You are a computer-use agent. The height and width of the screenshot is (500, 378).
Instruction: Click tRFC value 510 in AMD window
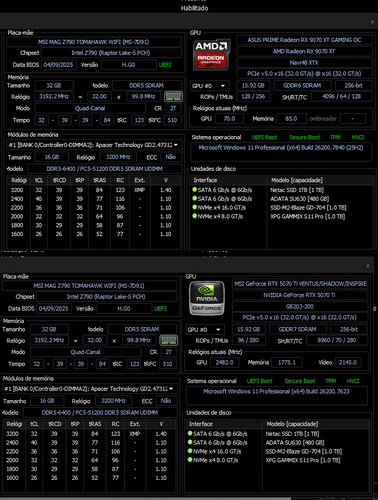[172, 120]
